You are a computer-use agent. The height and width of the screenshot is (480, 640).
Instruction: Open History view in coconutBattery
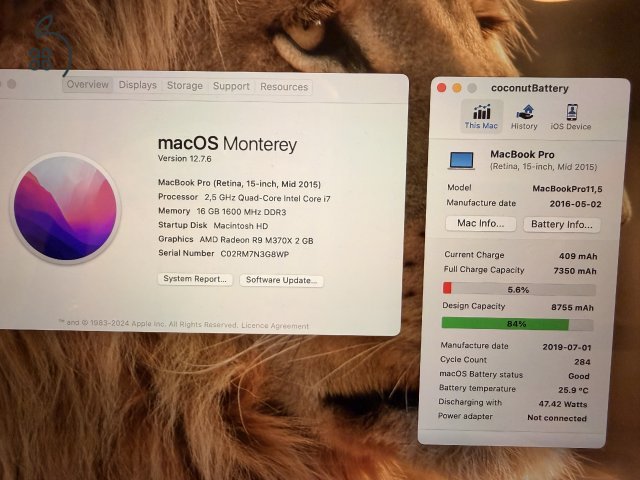tap(524, 117)
